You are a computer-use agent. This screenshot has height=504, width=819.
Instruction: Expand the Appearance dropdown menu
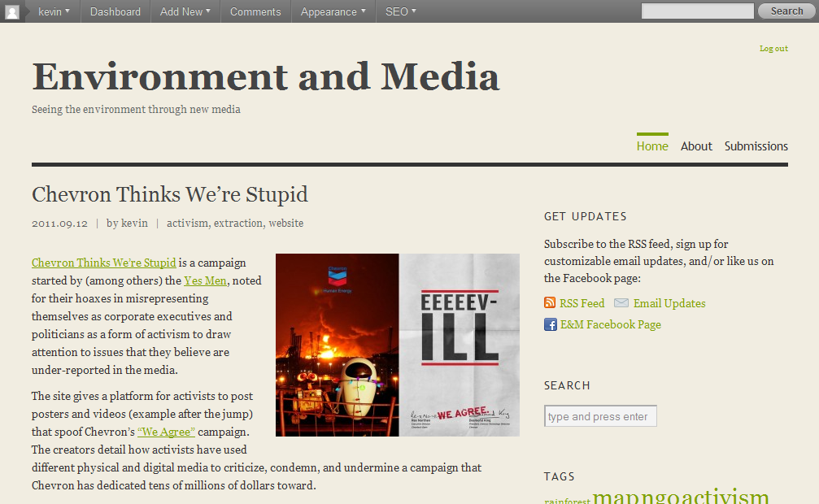pos(333,11)
